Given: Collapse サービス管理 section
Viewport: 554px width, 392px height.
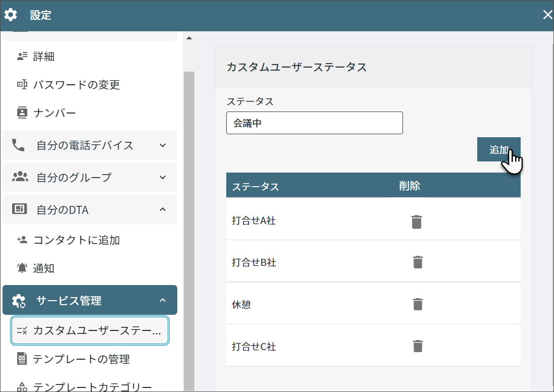Looking at the screenshot, I should point(90,300).
